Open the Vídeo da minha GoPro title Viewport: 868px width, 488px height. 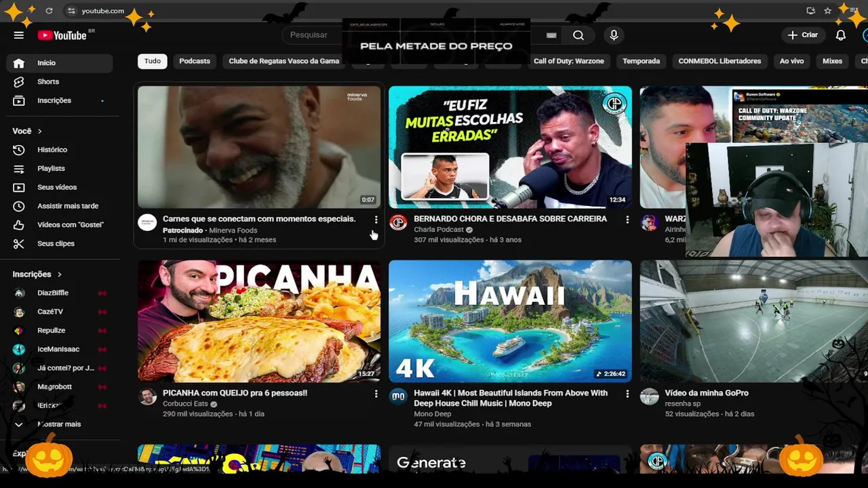pos(707,393)
